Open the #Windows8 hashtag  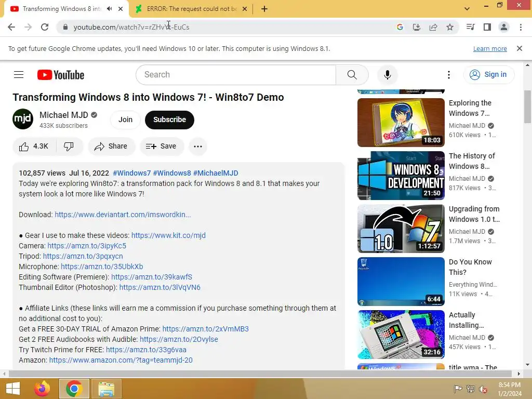172,173
